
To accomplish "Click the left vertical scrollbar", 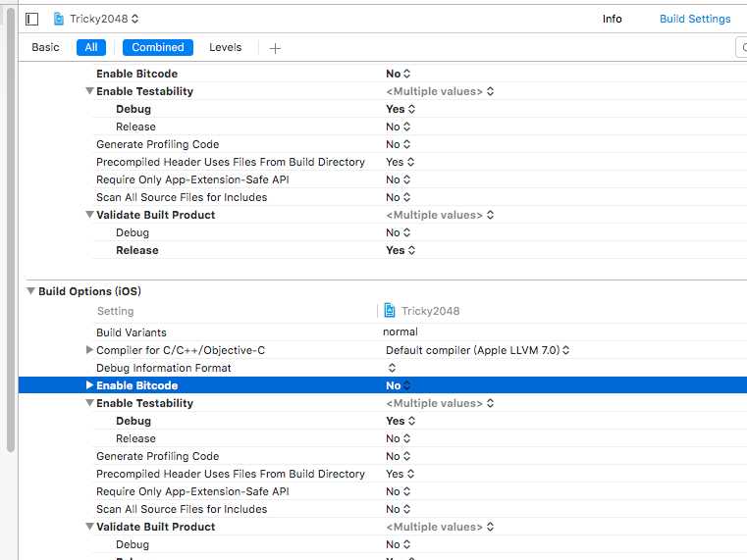I will tap(11, 233).
